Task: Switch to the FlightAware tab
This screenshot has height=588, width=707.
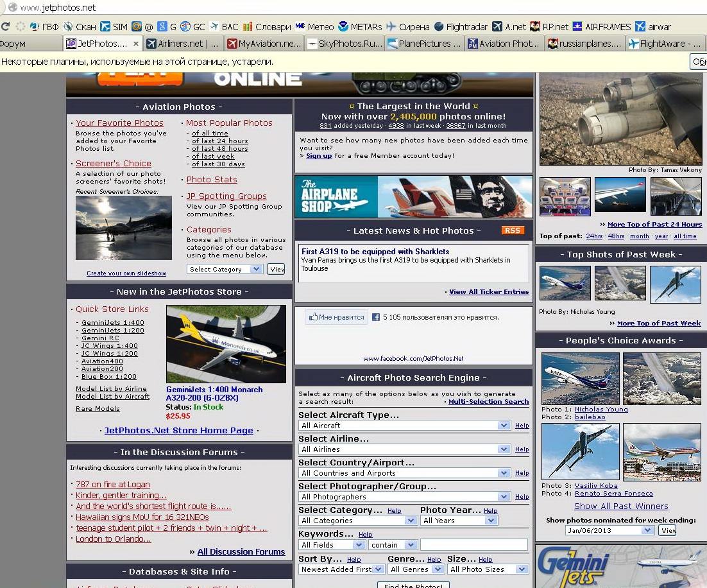Action: pos(665,43)
